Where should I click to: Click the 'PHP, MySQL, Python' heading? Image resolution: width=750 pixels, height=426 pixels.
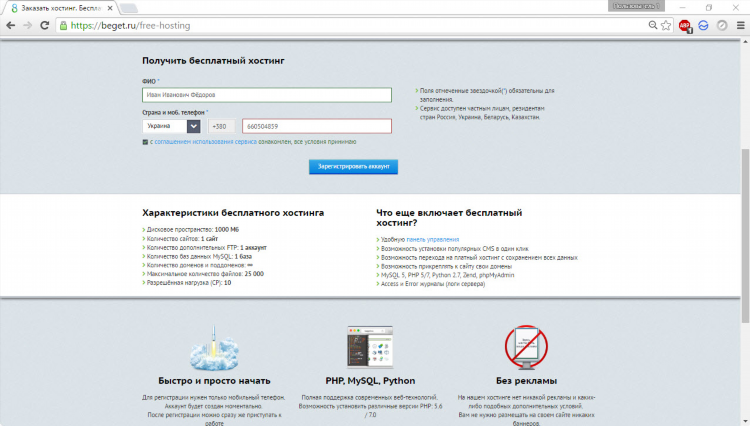(x=370, y=381)
